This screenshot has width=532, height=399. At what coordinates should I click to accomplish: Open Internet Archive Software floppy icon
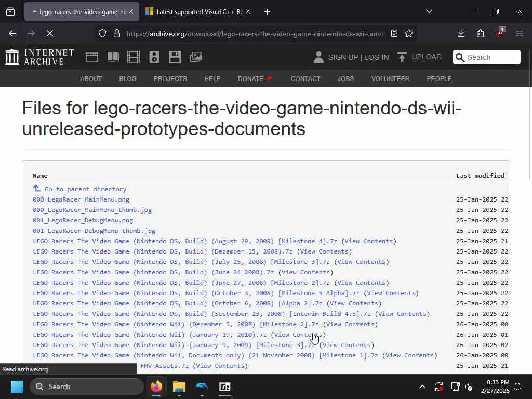[175, 57]
